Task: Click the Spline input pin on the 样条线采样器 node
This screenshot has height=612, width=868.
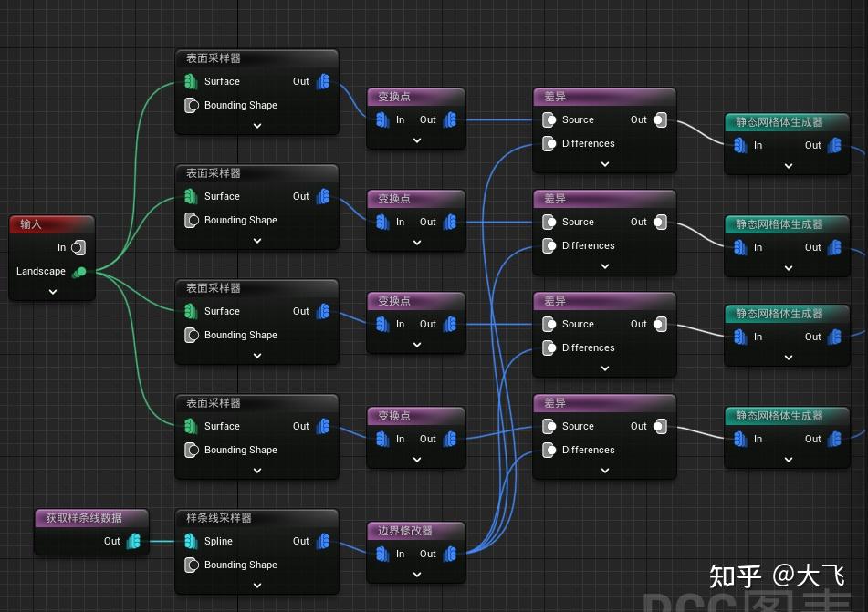Action: click(192, 541)
